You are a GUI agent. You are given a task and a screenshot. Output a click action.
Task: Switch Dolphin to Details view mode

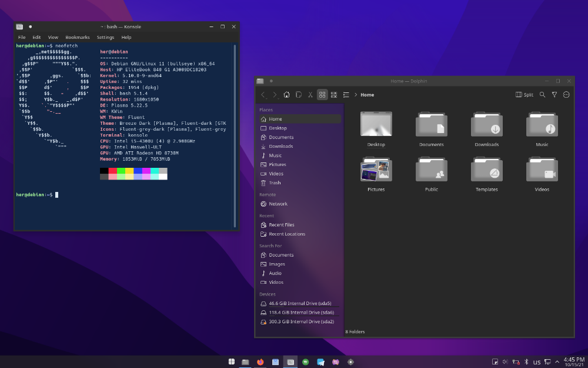[x=346, y=95]
